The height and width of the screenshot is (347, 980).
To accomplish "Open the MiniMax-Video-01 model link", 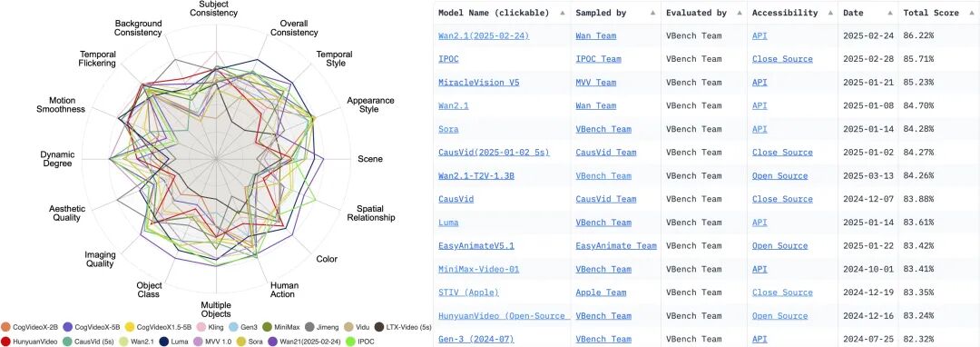I will pyautogui.click(x=479, y=269).
